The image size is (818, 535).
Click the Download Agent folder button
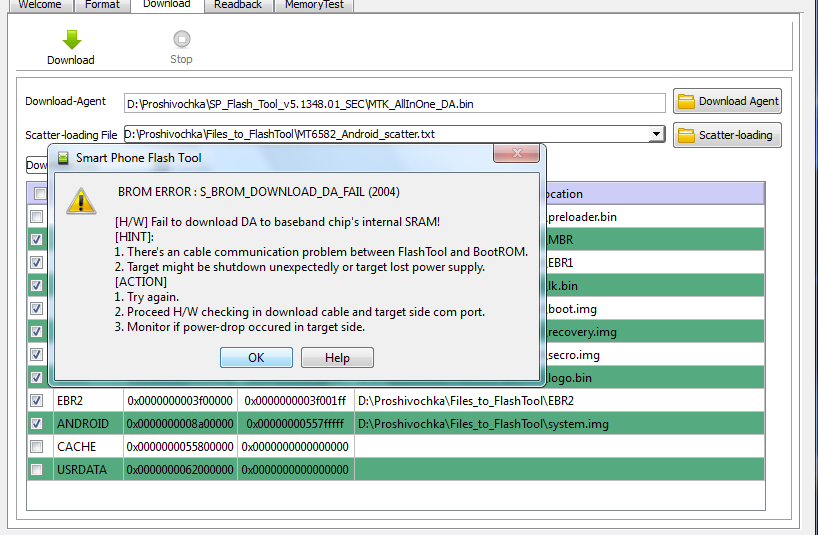tap(727, 101)
